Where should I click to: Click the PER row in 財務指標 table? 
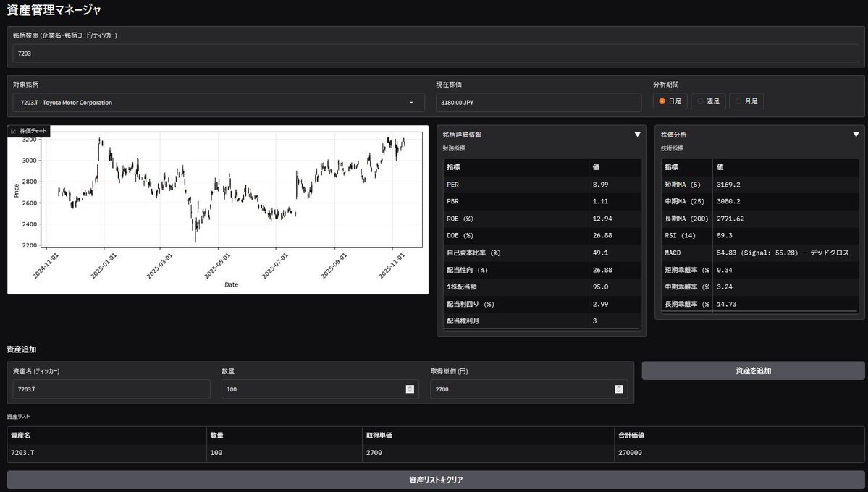pos(516,184)
